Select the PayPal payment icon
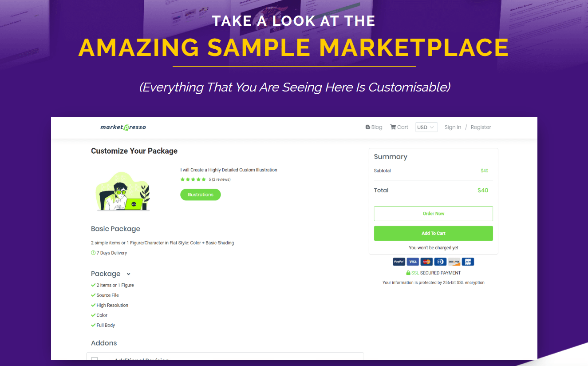Image resolution: width=588 pixels, height=366 pixels. [x=399, y=262]
